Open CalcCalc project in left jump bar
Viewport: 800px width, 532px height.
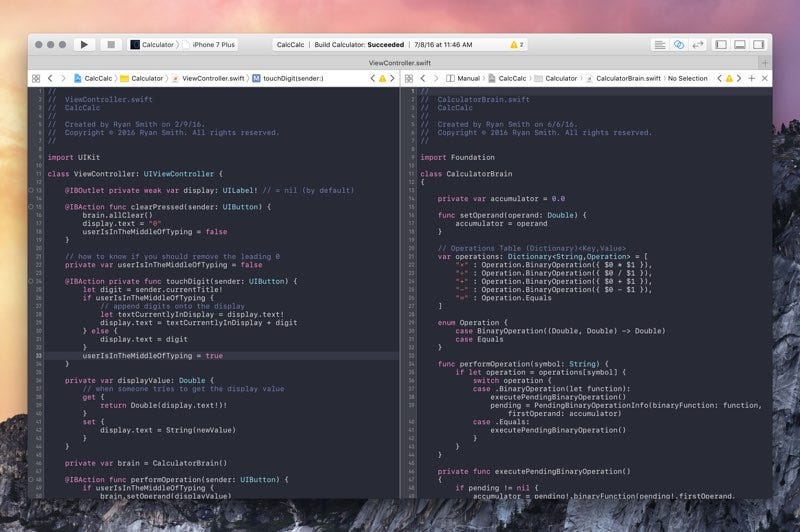(93, 79)
